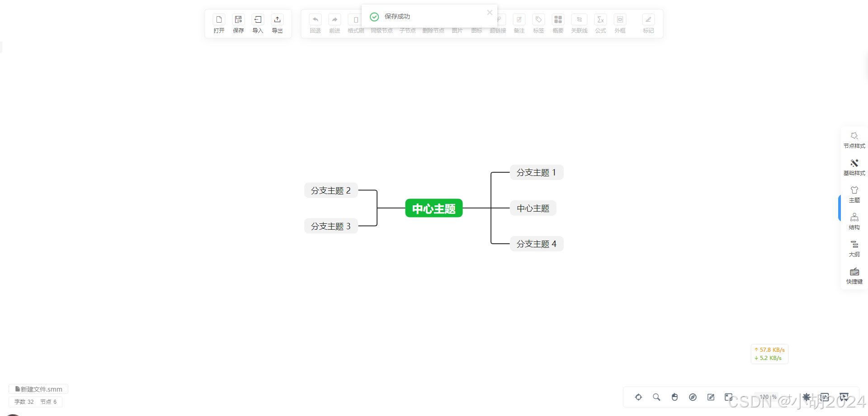Add an outer frame via 外框

[620, 24]
